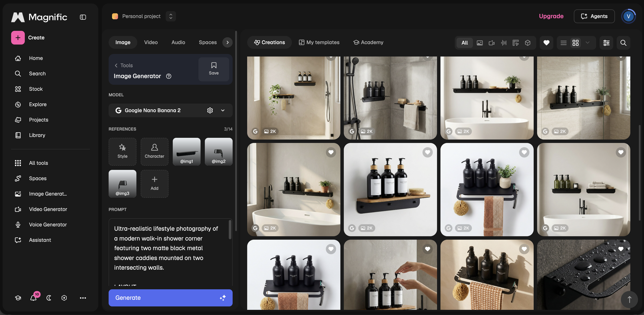Select the Video tab
Image resolution: width=644 pixels, height=315 pixels.
click(x=151, y=43)
